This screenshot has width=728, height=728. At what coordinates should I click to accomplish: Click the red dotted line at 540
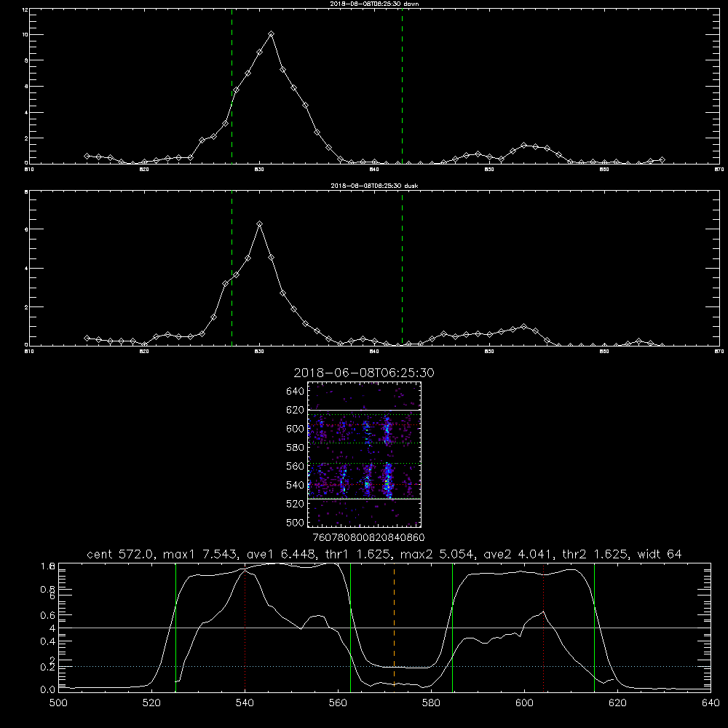[x=245, y=627]
